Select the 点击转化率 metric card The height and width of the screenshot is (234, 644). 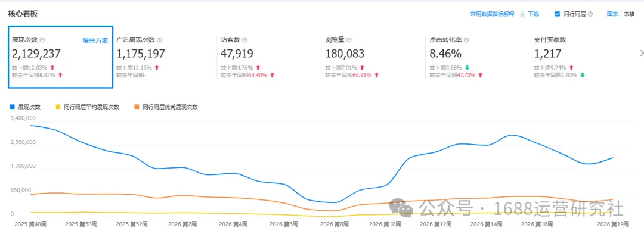click(478, 57)
